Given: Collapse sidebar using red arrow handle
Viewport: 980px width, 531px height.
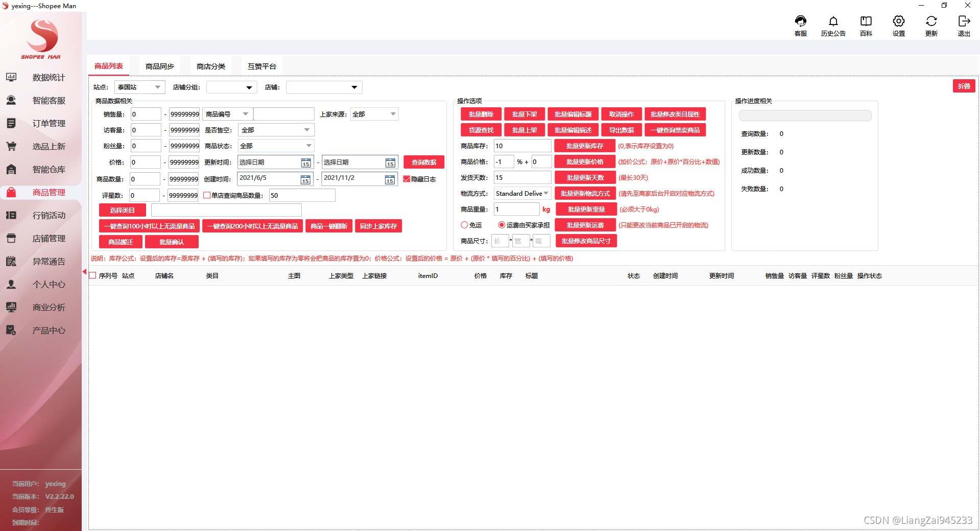Looking at the screenshot, I should point(84,272).
